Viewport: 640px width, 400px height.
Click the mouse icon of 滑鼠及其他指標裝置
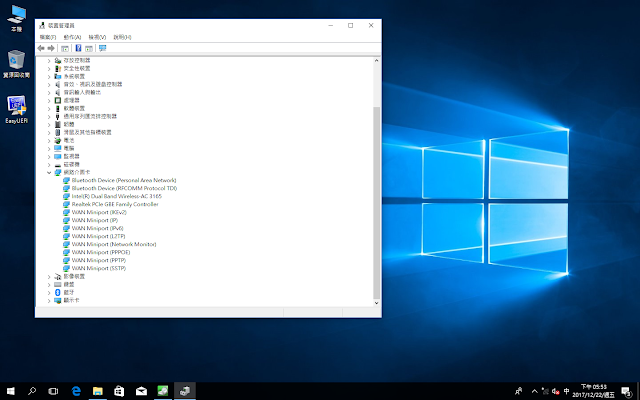click(x=58, y=132)
